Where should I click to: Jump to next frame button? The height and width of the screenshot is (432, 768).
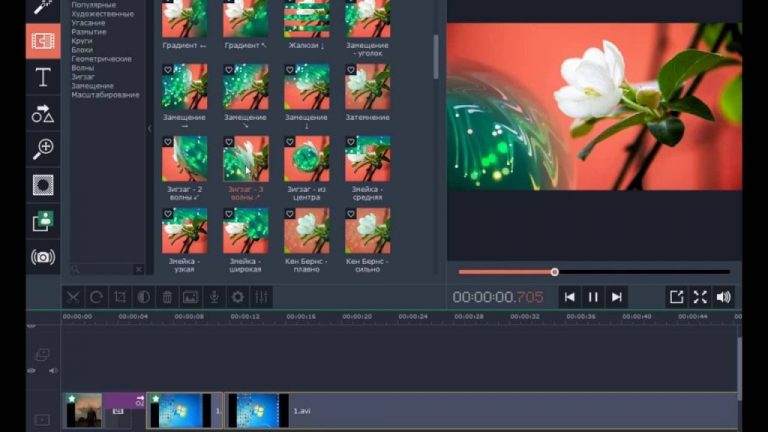pos(617,297)
